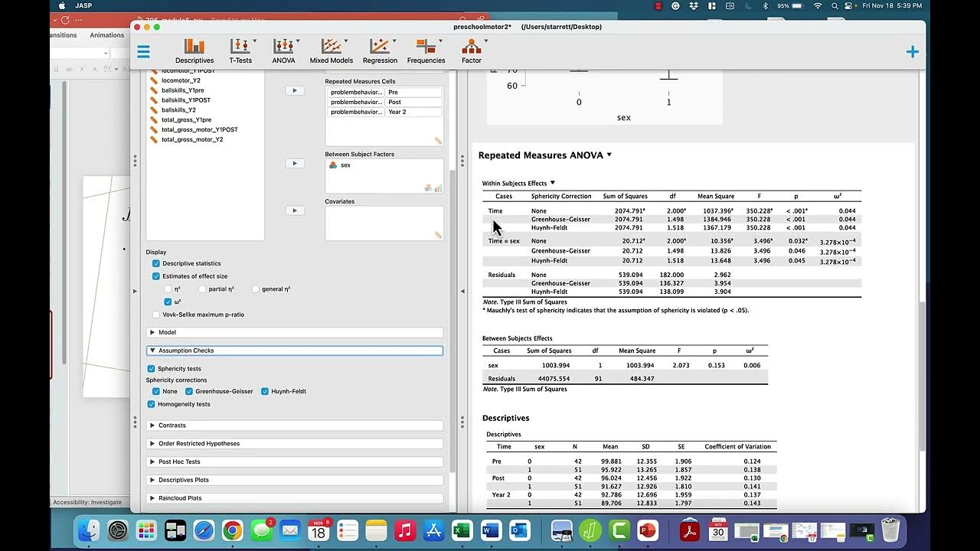Viewport: 980px width, 551px height.
Task: Expand the Descriptives Plots section
Action: (x=295, y=480)
